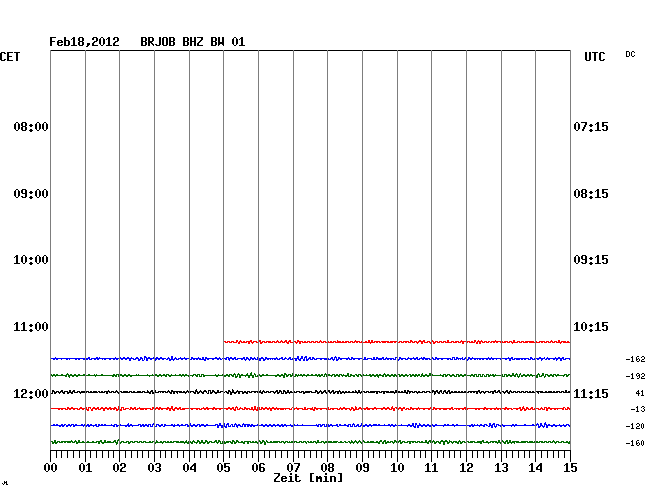Click the green trace in the -192 row
650x494 pixels.
(310, 375)
